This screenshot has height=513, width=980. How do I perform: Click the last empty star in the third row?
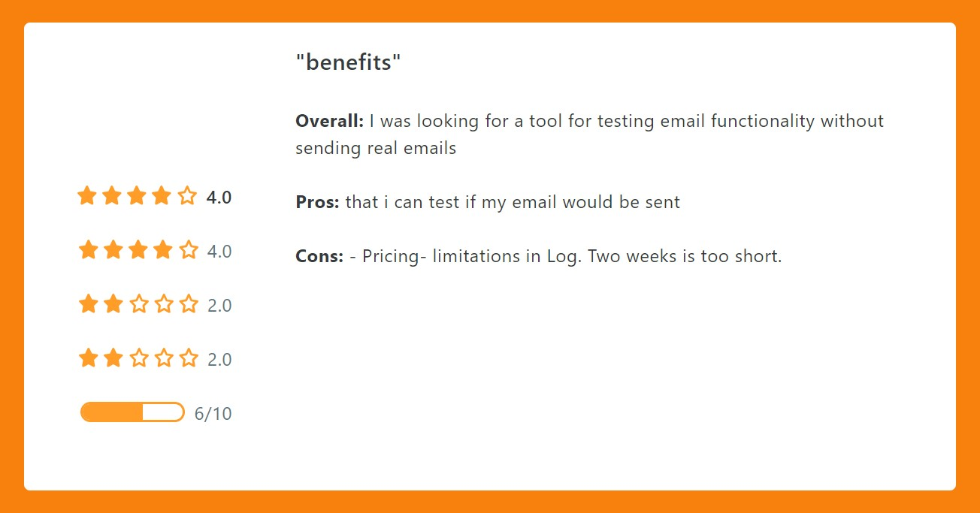[189, 304]
